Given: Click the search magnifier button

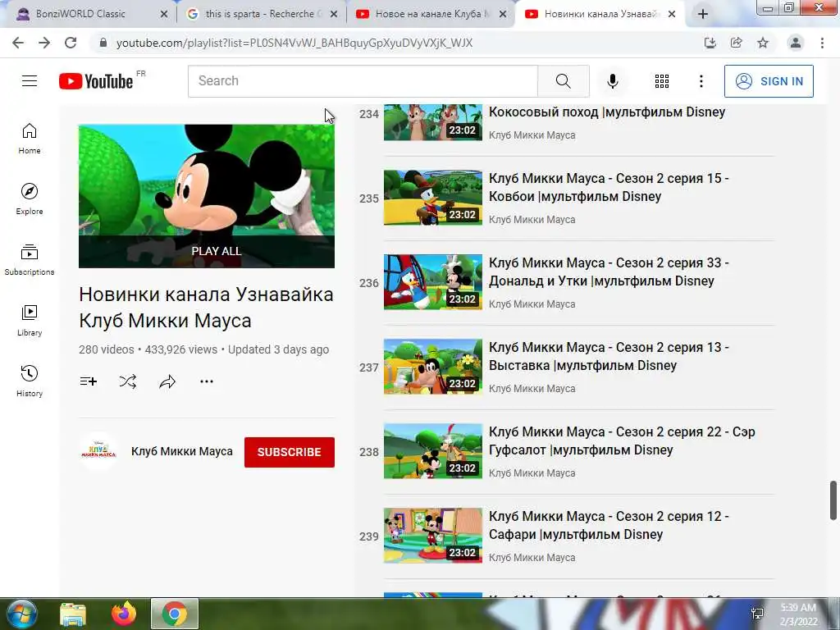Looking at the screenshot, I should 563,81.
